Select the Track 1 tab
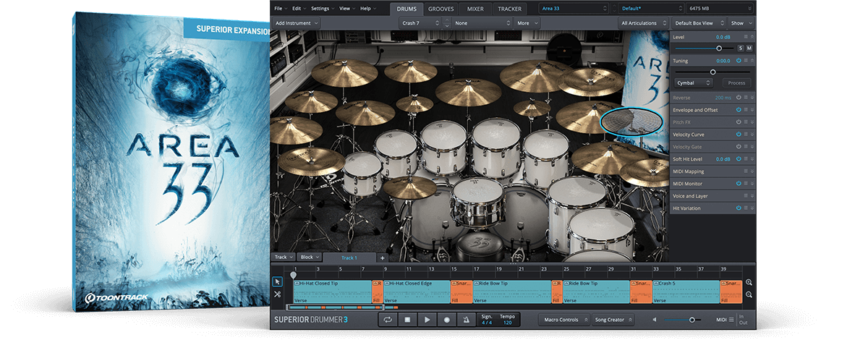 349,258
